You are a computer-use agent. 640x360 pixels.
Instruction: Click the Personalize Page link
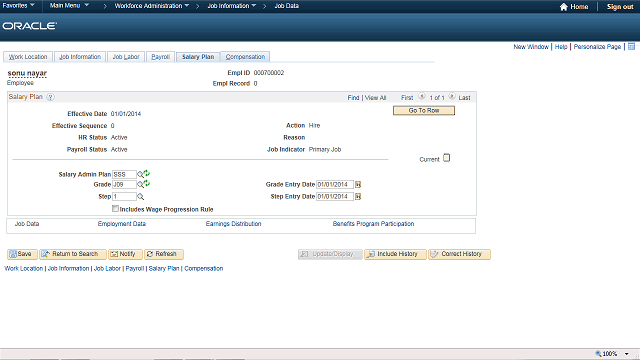pos(597,47)
